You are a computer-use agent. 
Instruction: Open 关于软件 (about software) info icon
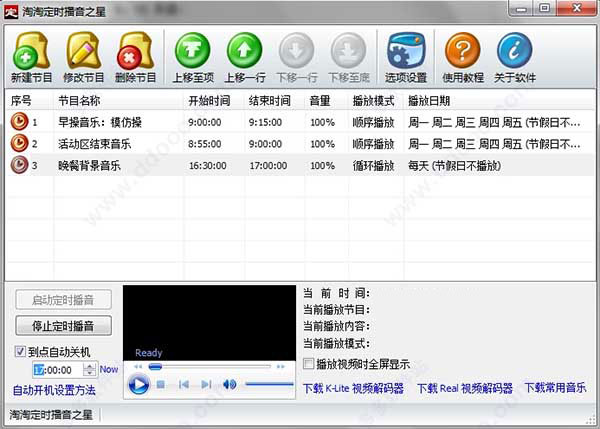514,51
